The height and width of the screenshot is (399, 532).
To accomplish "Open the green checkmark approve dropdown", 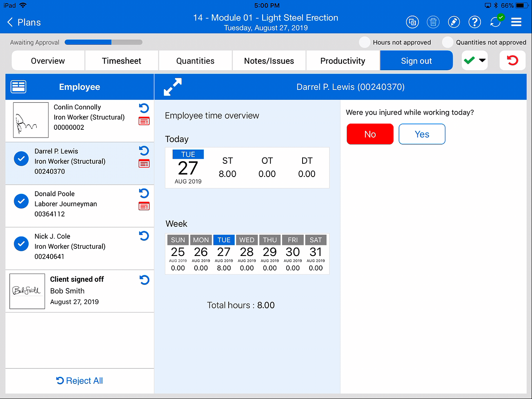I will pos(475,61).
